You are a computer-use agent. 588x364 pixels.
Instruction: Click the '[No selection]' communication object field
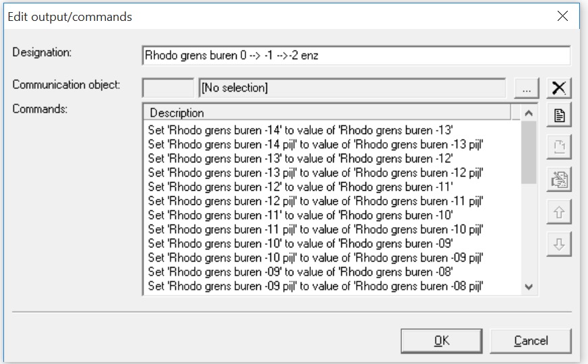pyautogui.click(x=351, y=88)
